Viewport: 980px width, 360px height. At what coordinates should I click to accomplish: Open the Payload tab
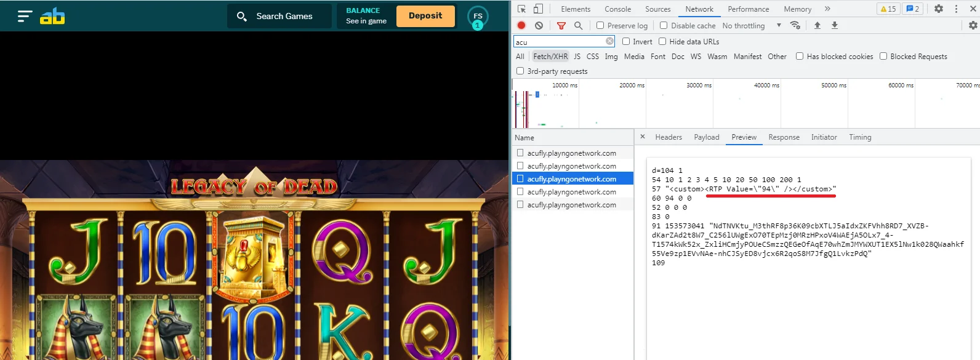(707, 137)
